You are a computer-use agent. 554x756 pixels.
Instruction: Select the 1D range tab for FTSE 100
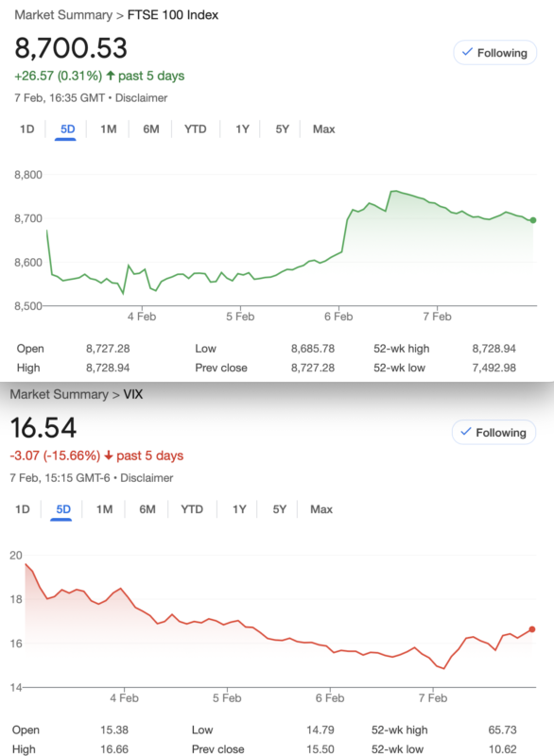click(x=27, y=129)
